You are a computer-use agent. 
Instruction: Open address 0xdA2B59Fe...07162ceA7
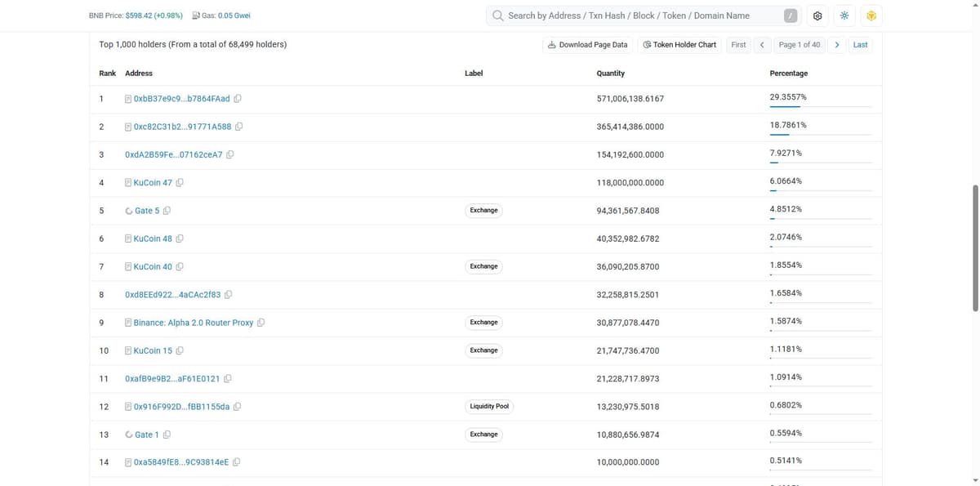pos(174,154)
